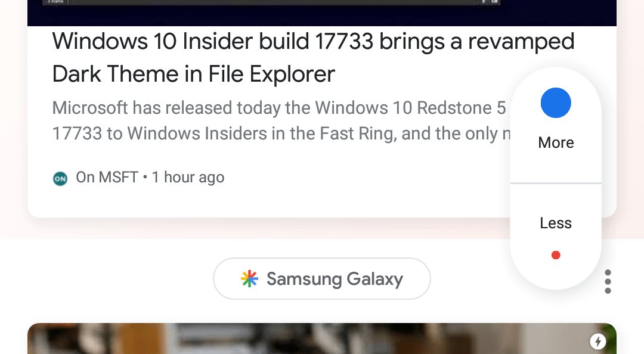Viewport: 644px width, 354px height.
Task: Click the 'Dark Theme in File Explorer' headline line
Action: (x=194, y=74)
